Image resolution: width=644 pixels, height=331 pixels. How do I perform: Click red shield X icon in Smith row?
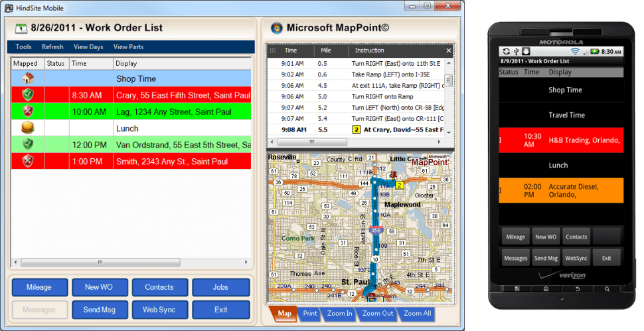coord(27,162)
